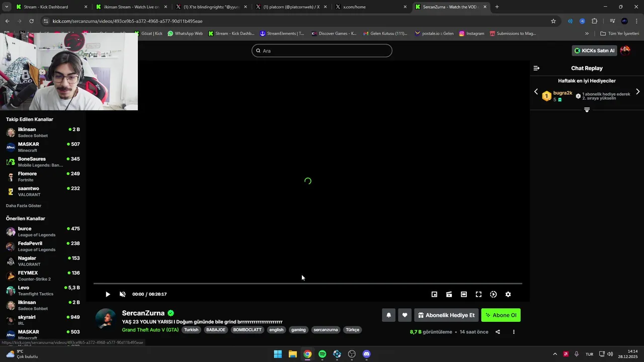The image size is (644, 362).
Task: Open a new browser tab
Action: point(497,7)
